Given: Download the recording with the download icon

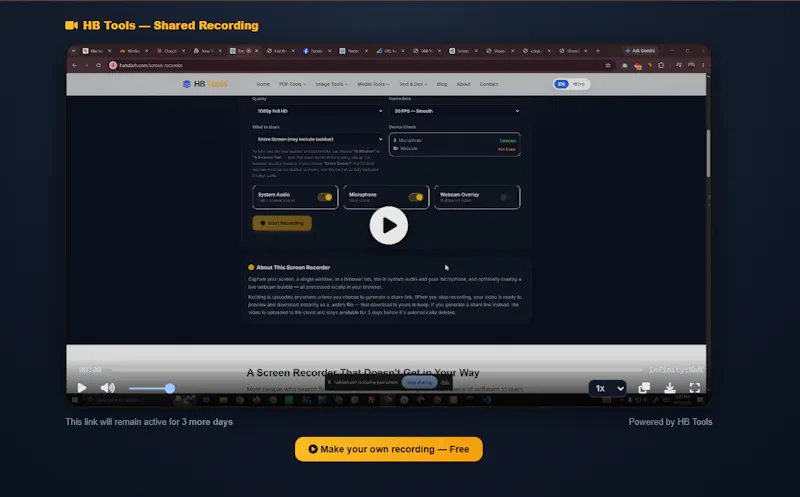Looking at the screenshot, I should (x=670, y=388).
